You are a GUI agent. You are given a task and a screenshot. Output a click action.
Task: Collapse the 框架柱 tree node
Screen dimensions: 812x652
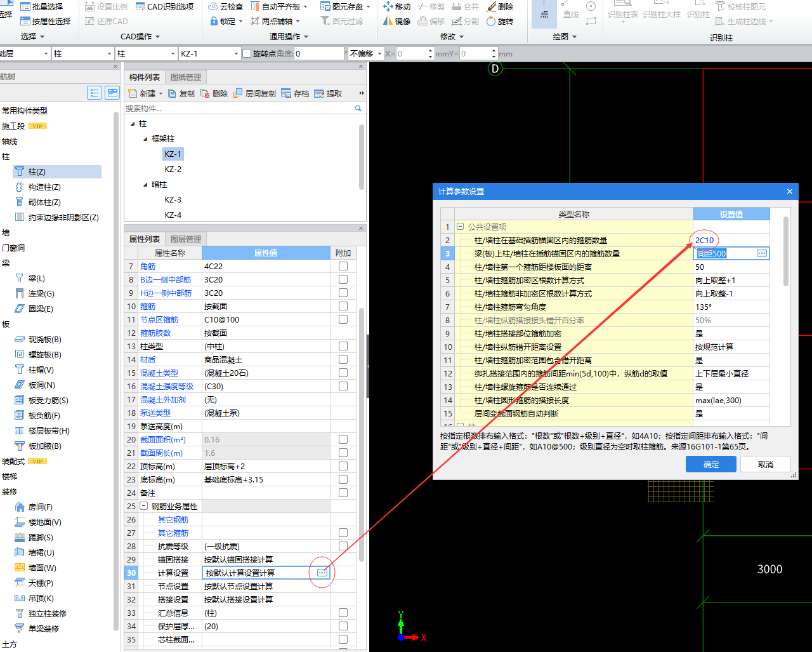tap(145, 139)
